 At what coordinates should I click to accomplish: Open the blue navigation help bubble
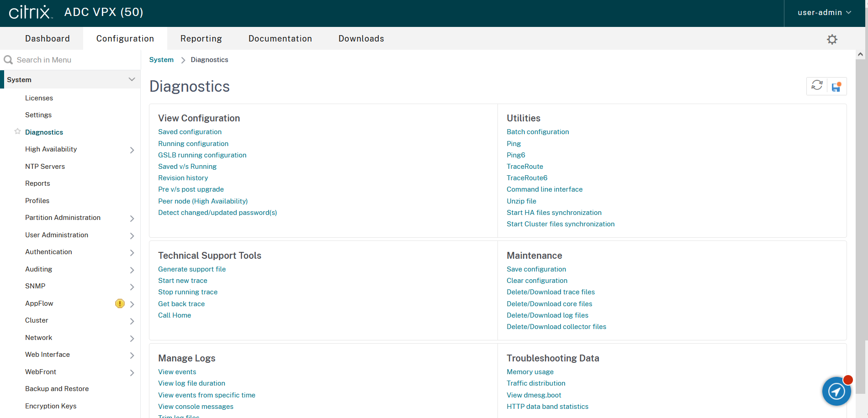tap(836, 391)
